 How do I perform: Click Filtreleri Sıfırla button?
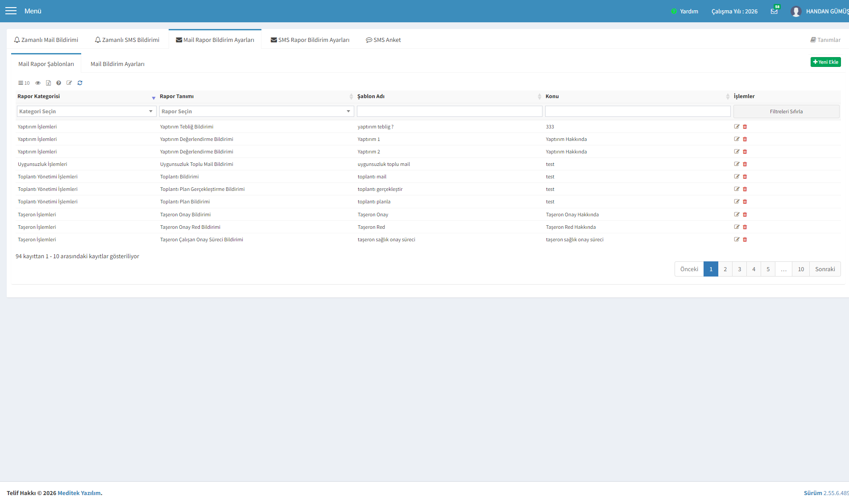786,112
